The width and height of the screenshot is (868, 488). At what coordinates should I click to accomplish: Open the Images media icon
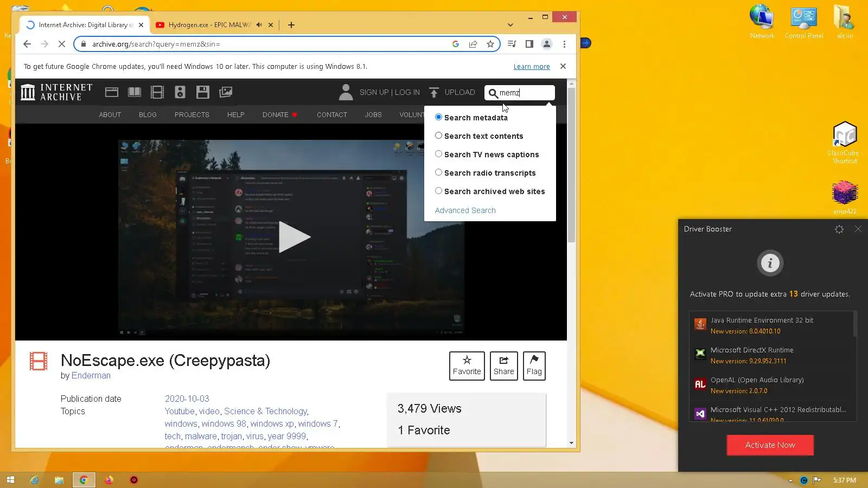pyautogui.click(x=226, y=92)
